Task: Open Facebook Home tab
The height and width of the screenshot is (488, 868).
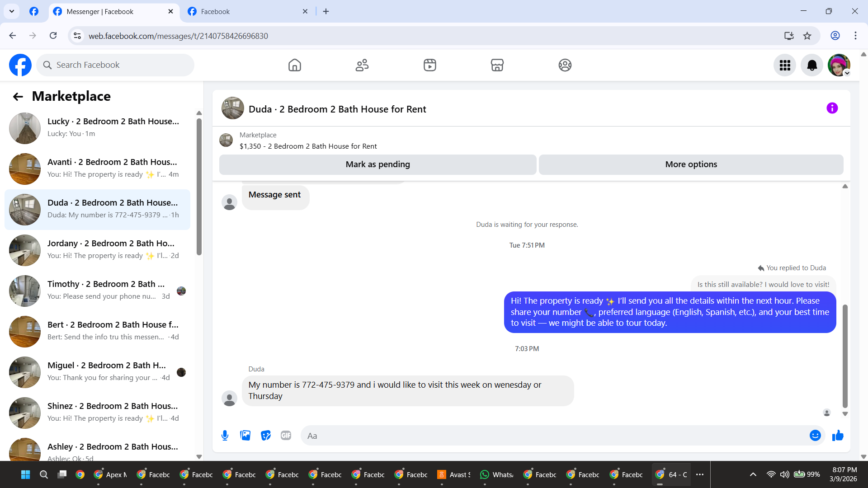Action: (x=294, y=66)
